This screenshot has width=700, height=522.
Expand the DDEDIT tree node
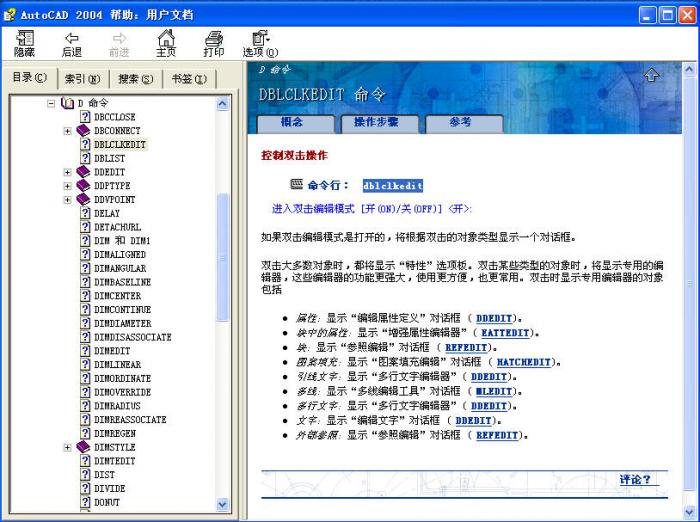(x=68, y=172)
